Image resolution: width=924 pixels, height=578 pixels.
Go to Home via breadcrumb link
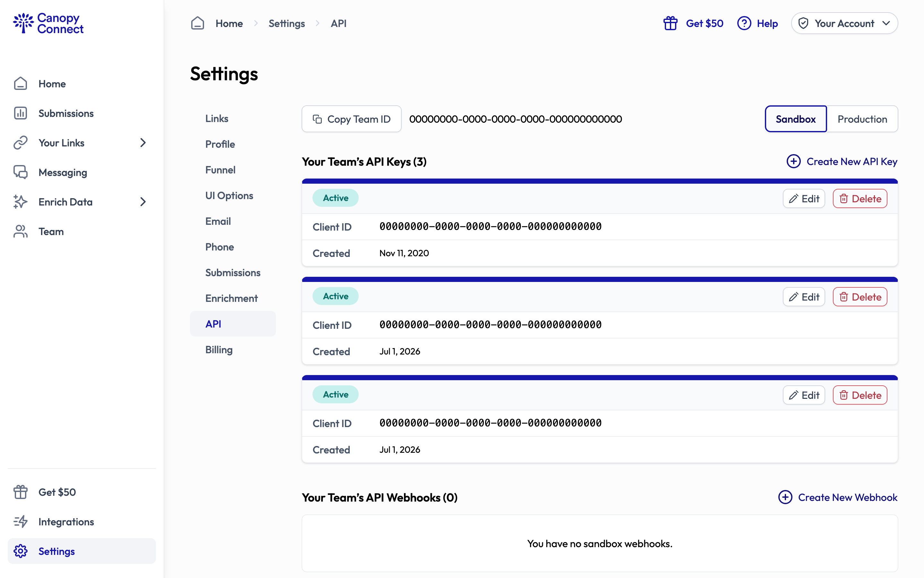pos(229,23)
